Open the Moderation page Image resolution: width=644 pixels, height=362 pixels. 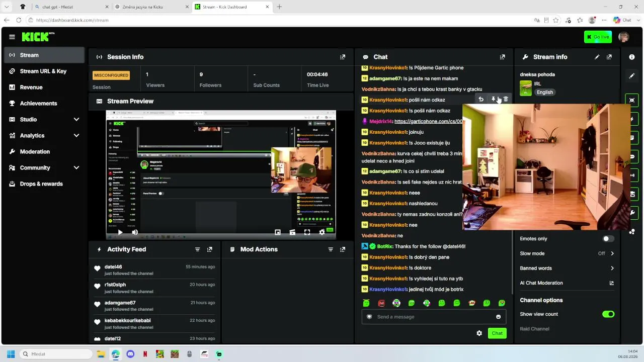(x=44, y=152)
